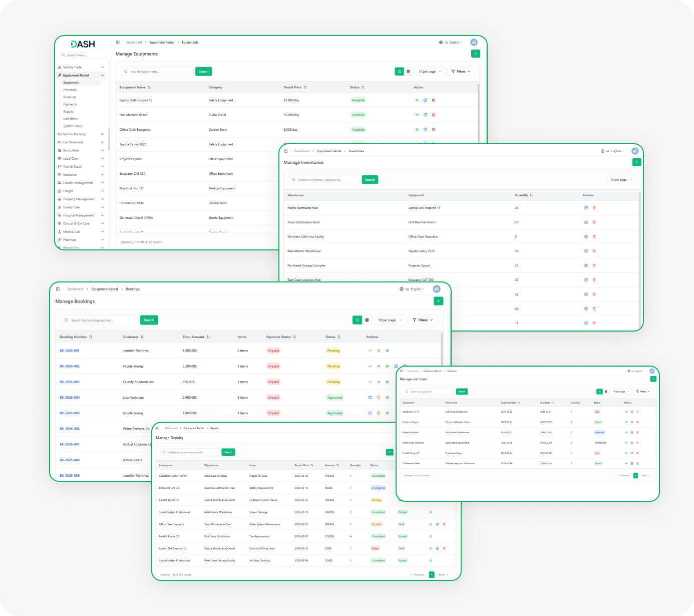The width and height of the screenshot is (694, 616).
Task: Open the Filters dropdown in Manage Equipments
Action: click(461, 72)
